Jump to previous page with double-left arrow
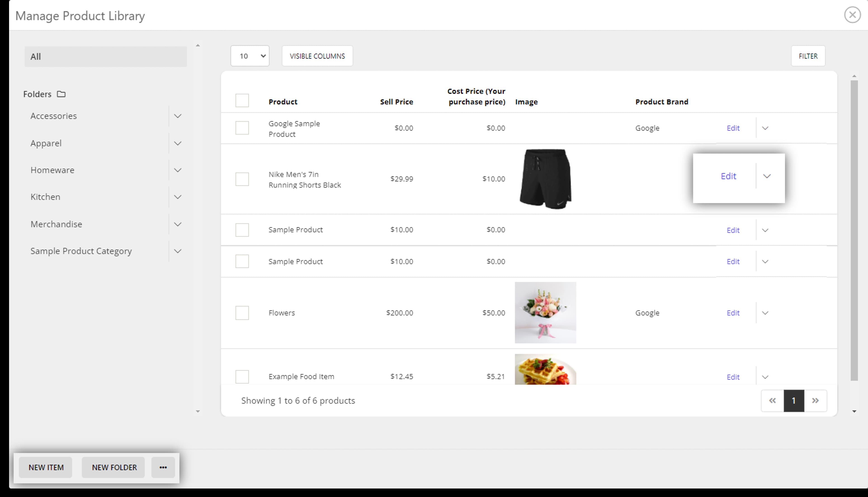Screen dimensions: 868x497 point(772,400)
